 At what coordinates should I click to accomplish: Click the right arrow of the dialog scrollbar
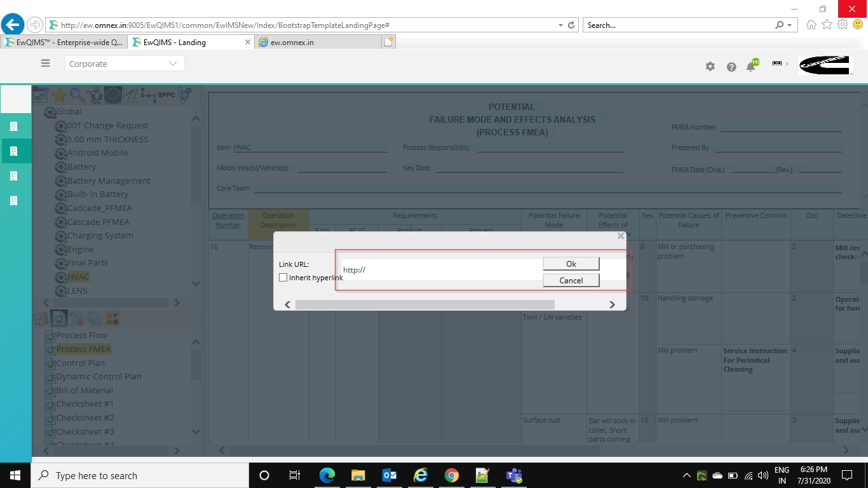point(612,305)
